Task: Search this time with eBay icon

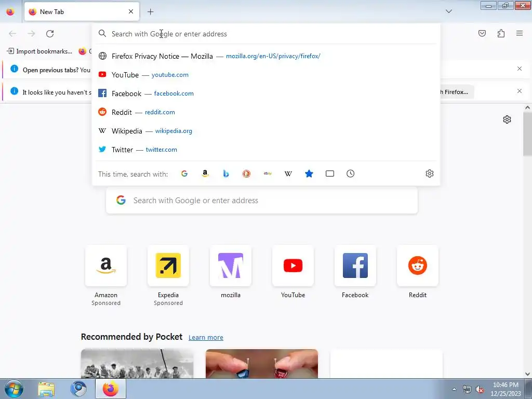Action: pos(268,174)
